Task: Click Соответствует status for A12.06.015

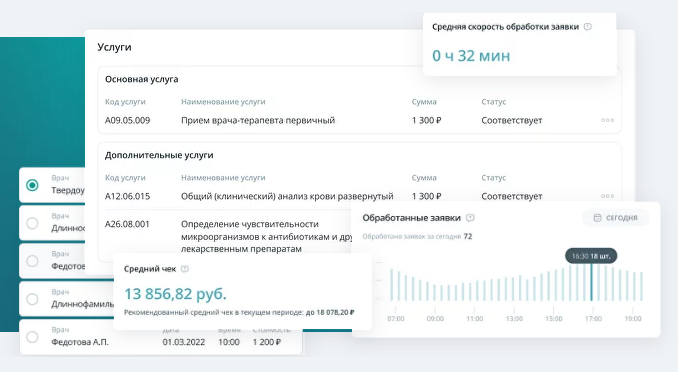Action: click(x=512, y=196)
